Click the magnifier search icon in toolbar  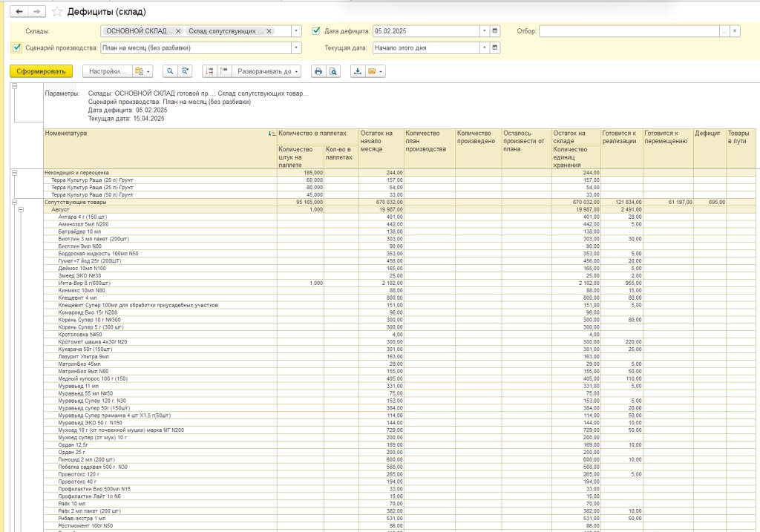click(x=170, y=71)
